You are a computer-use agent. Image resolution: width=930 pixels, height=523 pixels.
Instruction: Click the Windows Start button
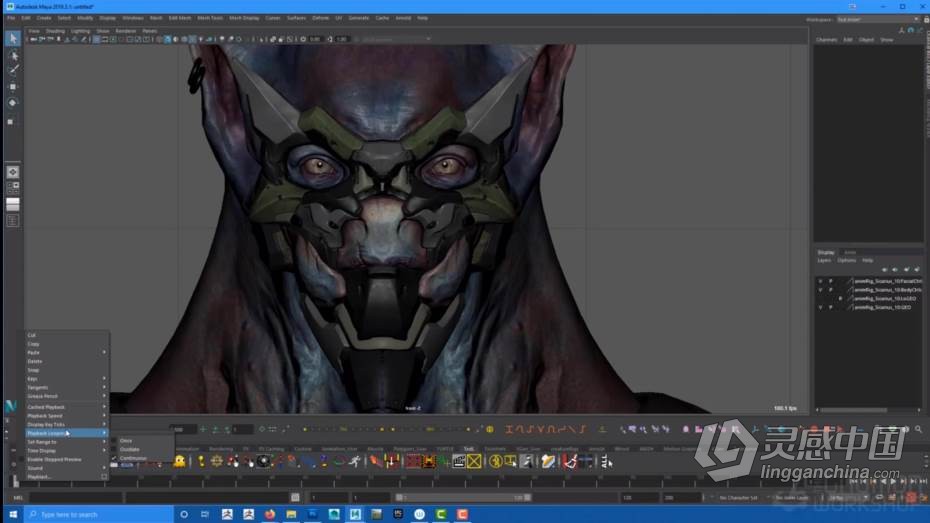(x=12, y=514)
